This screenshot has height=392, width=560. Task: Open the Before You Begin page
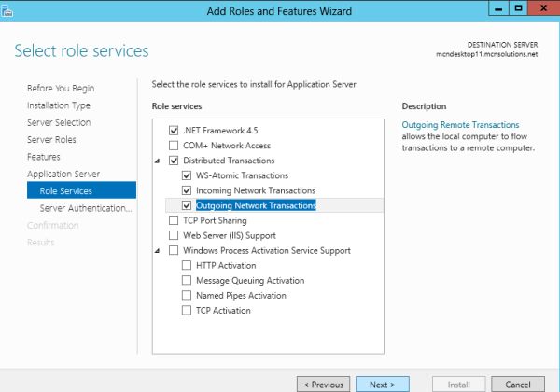point(60,89)
